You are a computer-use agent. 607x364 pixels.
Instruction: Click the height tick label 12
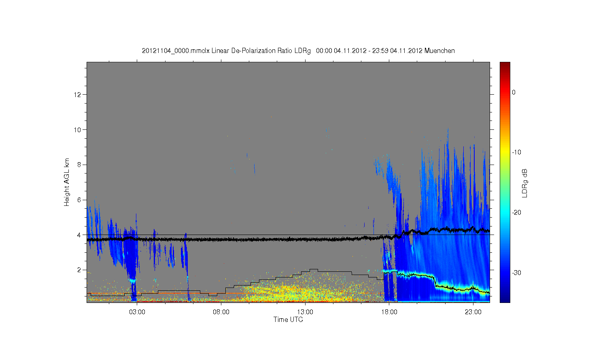click(x=78, y=95)
